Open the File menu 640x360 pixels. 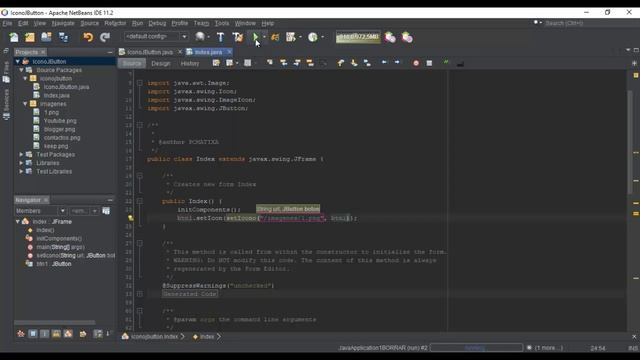7,23
